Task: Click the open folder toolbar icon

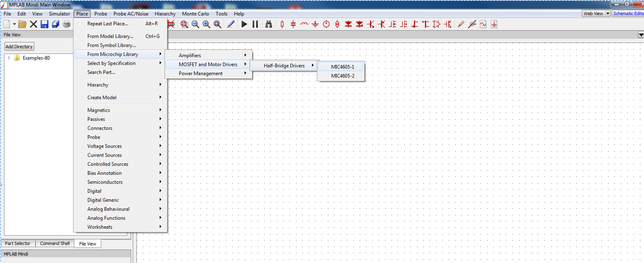Action: [22, 24]
